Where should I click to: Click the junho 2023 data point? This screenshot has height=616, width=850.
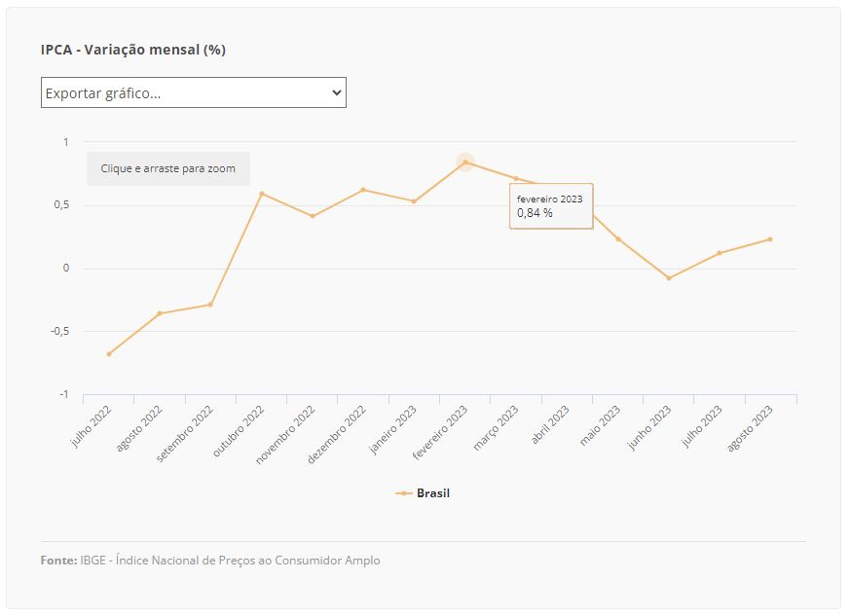click(x=669, y=278)
